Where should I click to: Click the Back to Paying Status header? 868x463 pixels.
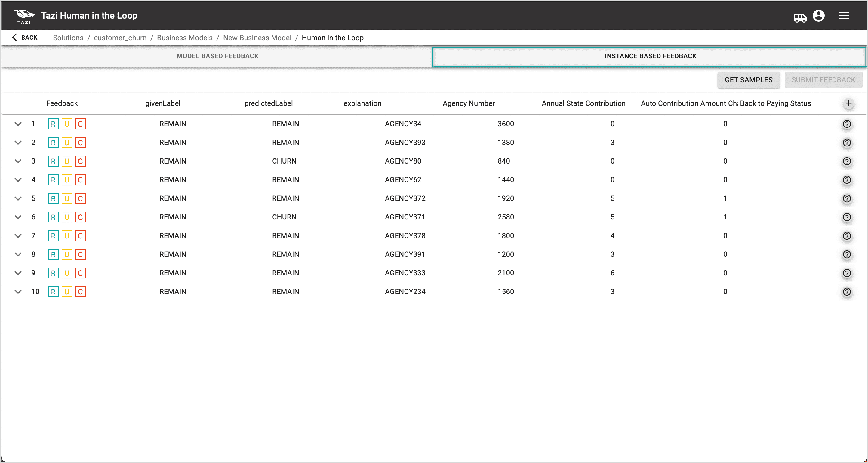(x=775, y=103)
